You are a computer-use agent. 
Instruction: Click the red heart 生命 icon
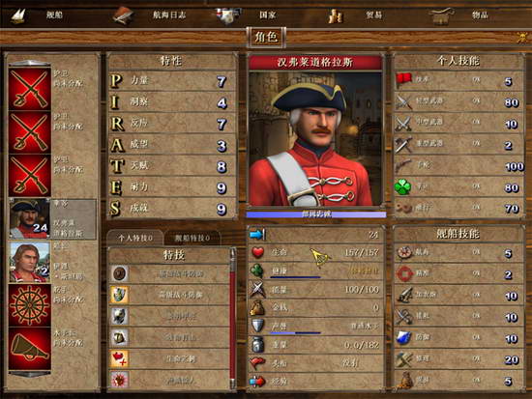pos(258,252)
